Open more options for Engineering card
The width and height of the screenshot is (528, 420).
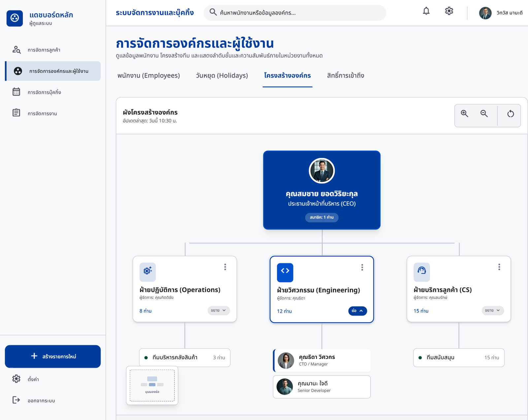362,267
